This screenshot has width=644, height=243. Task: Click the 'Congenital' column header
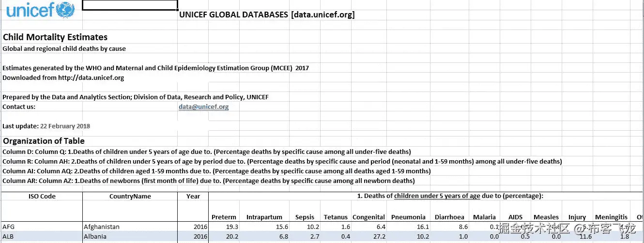point(368,217)
